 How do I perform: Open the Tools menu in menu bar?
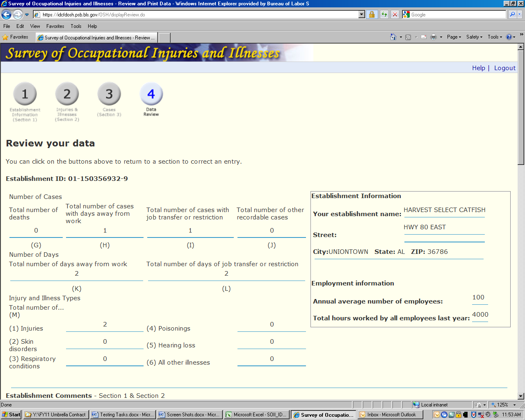[76, 26]
